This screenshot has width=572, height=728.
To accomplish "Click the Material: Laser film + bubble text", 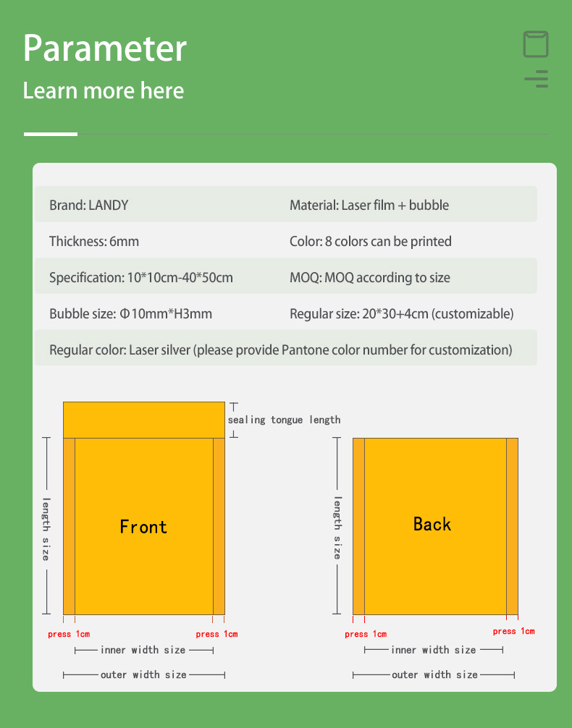I will [369, 205].
